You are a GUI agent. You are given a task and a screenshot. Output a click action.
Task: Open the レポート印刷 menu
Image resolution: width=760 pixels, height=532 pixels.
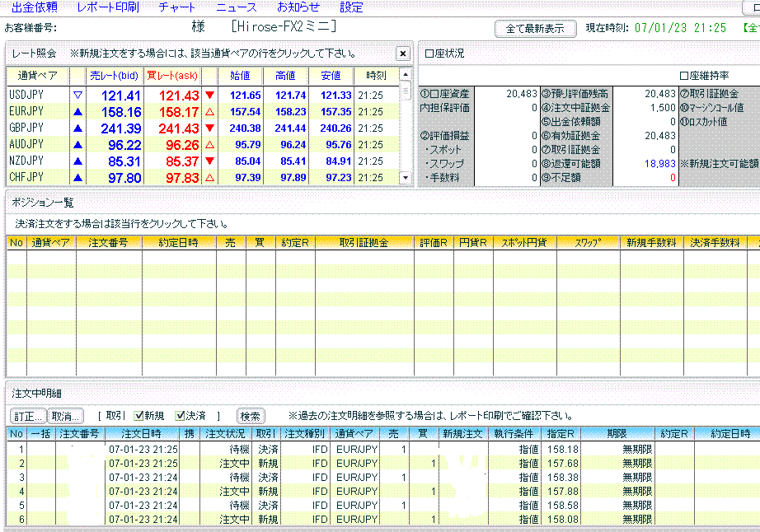108,7
